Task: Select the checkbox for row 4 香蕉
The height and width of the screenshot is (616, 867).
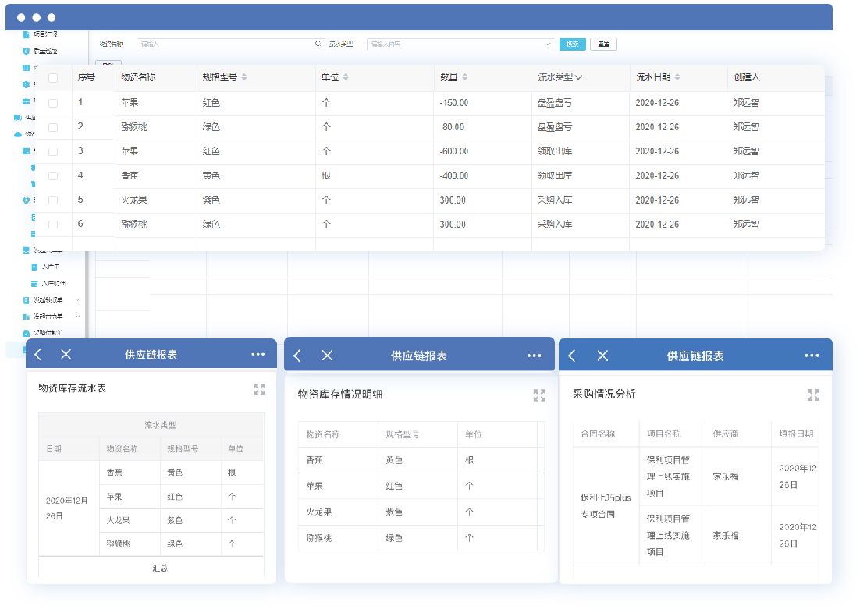Action: point(53,176)
